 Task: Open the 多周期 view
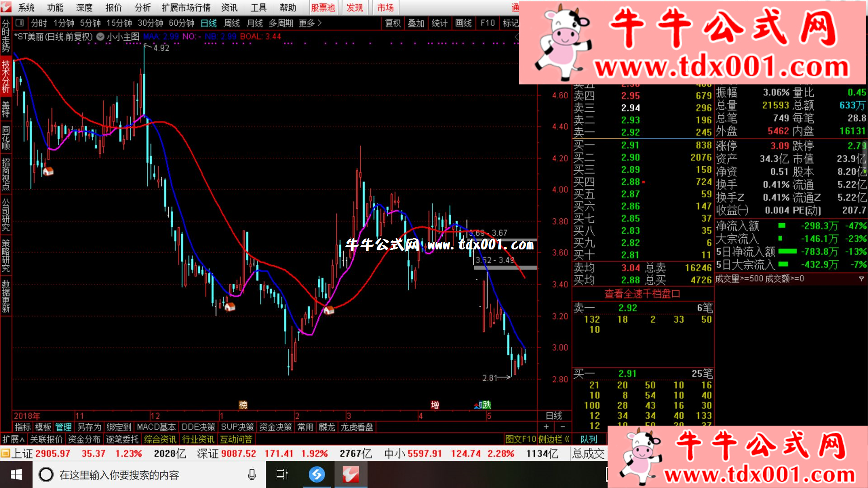pos(281,23)
